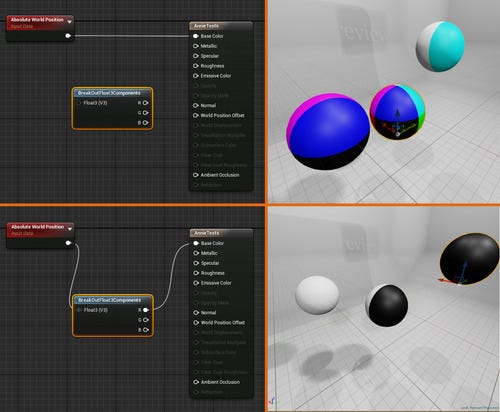Click Ambient Occlusion pin in lower graph
The image size is (500, 412).
pos(196,382)
